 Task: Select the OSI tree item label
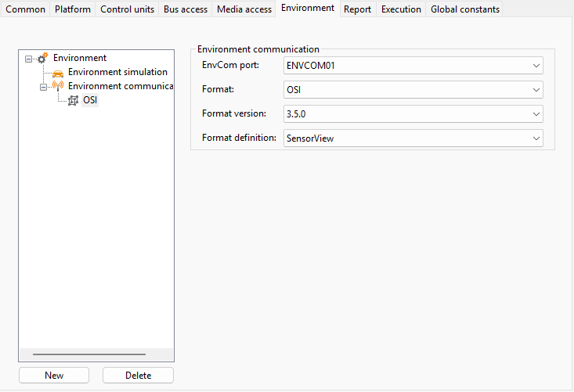tap(90, 100)
